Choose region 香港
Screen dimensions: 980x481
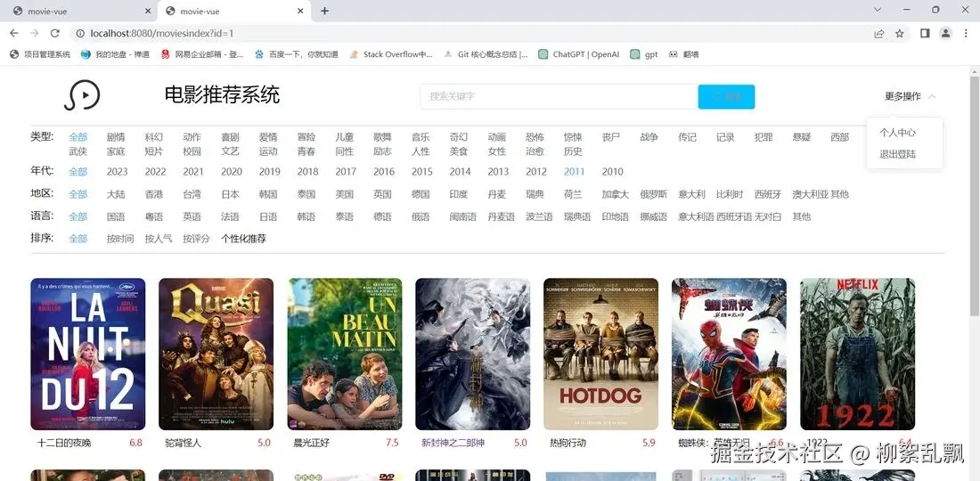coord(154,194)
